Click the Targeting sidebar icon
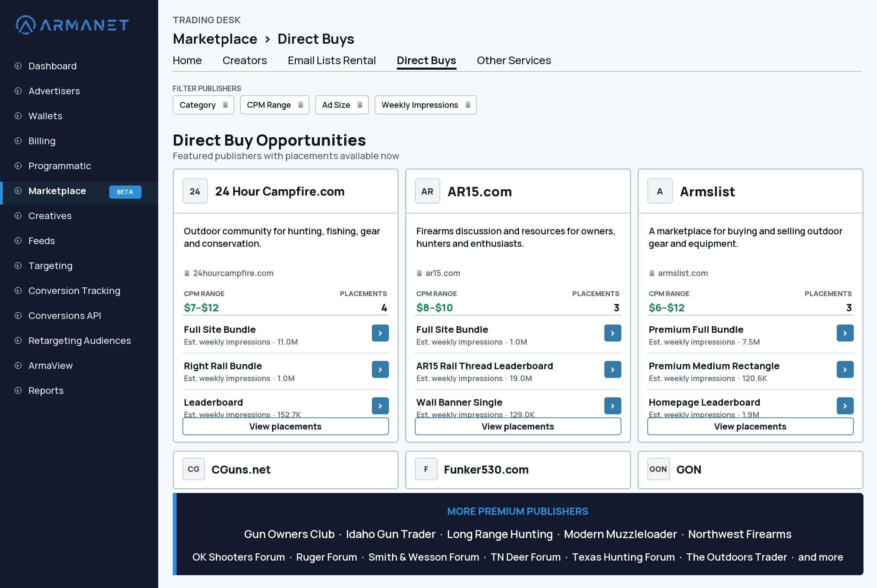This screenshot has height=588, width=877. 18,266
